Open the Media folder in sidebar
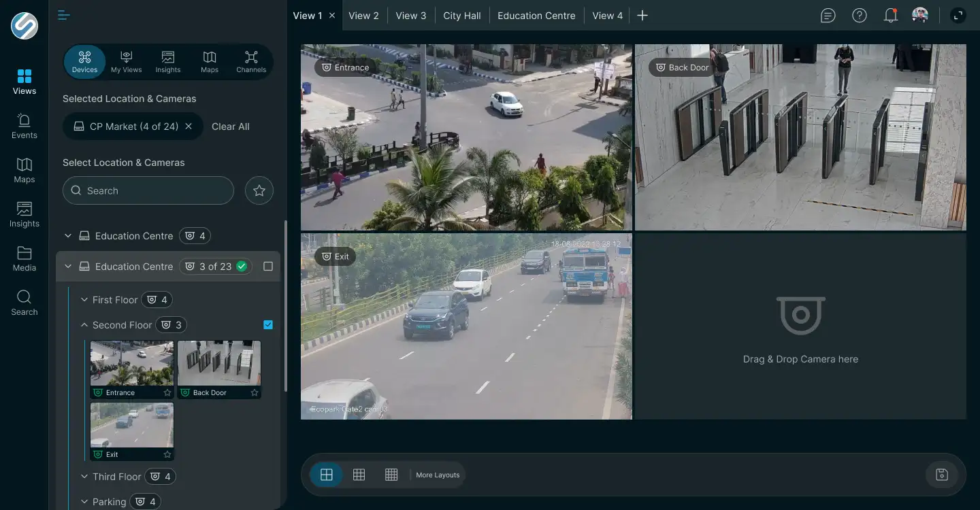 click(24, 258)
